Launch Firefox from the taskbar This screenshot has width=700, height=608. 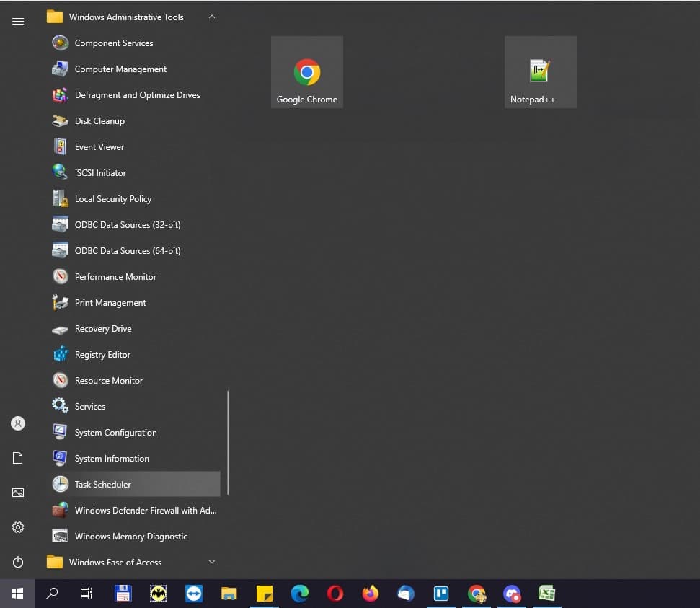point(370,594)
